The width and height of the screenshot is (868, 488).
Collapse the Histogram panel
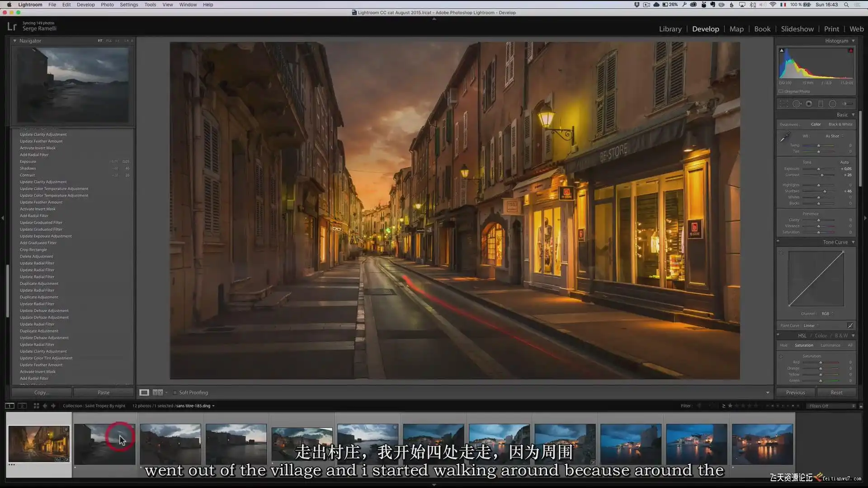tap(854, 41)
